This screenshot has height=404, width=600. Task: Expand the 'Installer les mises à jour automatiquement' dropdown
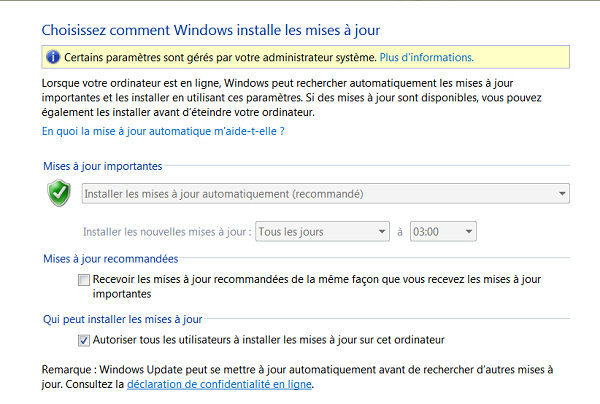point(562,193)
